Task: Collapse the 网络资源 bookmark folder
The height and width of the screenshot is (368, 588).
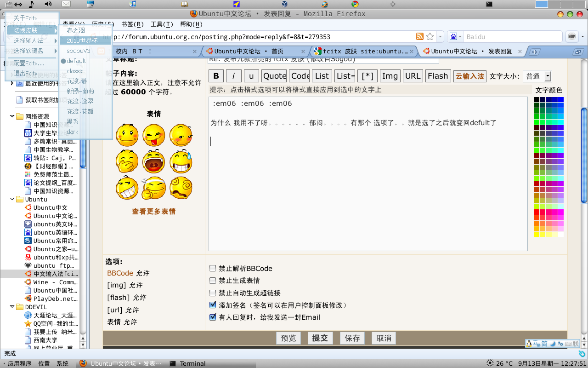Action: pyautogui.click(x=12, y=116)
